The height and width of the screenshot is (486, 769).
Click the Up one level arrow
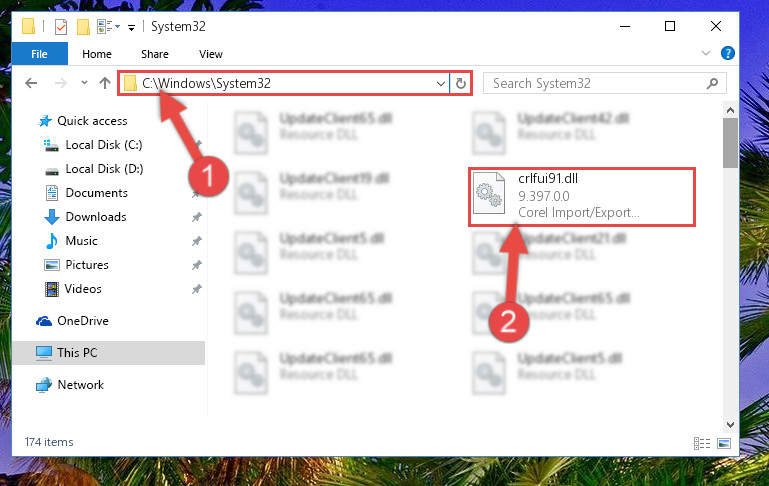(x=104, y=83)
